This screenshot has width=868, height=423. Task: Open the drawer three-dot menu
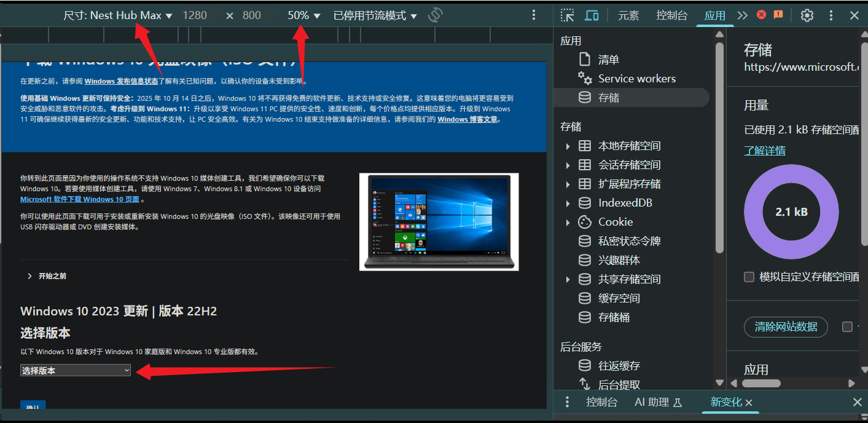(567, 402)
